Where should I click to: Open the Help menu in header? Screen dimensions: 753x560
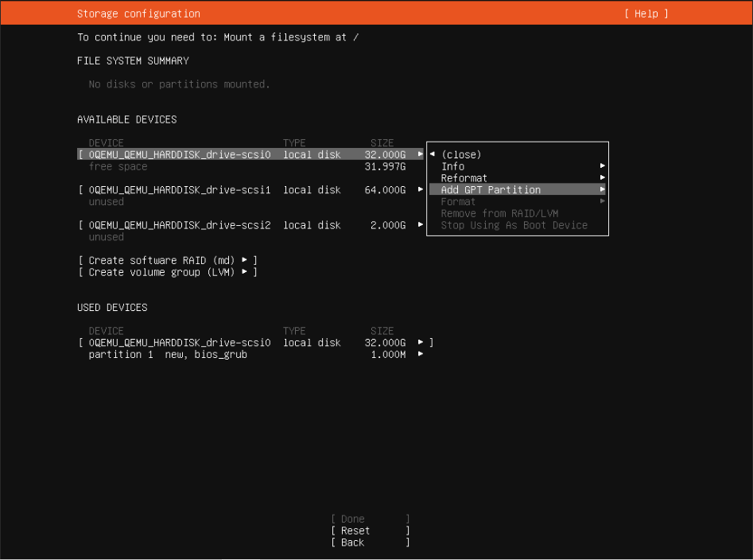coord(646,14)
